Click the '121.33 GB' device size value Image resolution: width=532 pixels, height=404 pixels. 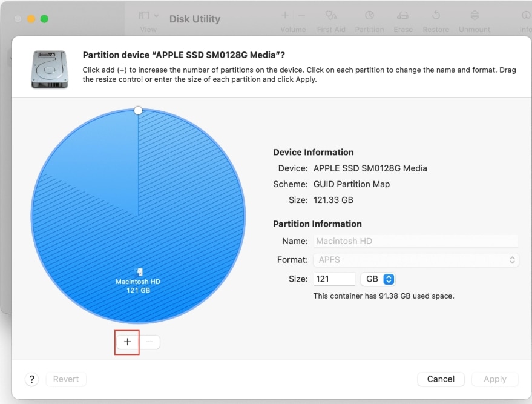(x=333, y=200)
